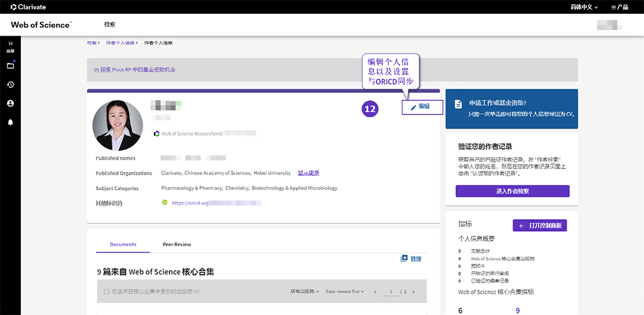Image resolution: width=644 pixels, height=315 pixels.
Task: Click the CV document icon in blue banner
Action: (x=458, y=104)
